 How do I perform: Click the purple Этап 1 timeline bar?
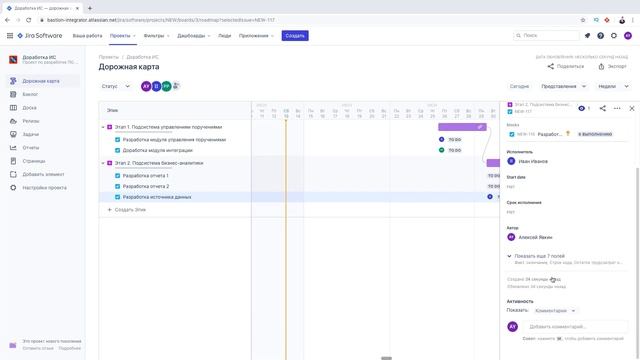[x=462, y=127]
